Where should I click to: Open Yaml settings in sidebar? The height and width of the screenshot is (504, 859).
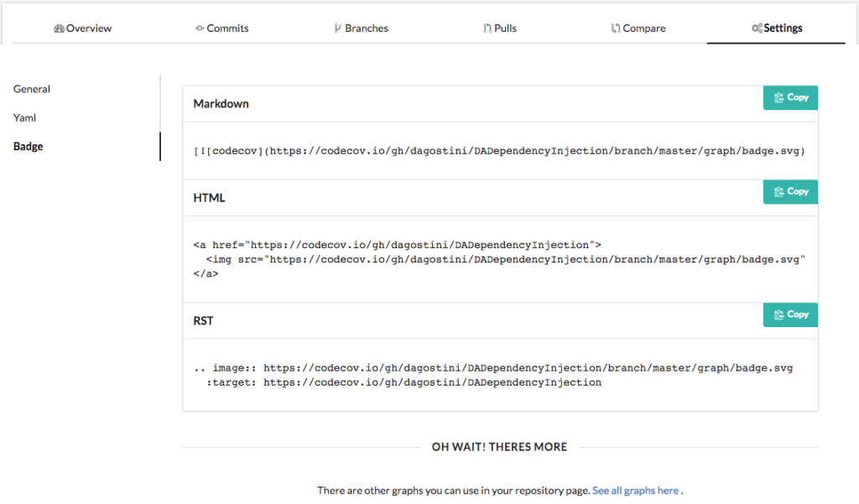[25, 117]
